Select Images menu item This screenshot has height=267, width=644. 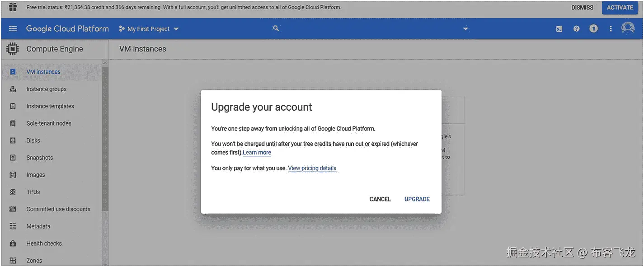pyautogui.click(x=52, y=175)
